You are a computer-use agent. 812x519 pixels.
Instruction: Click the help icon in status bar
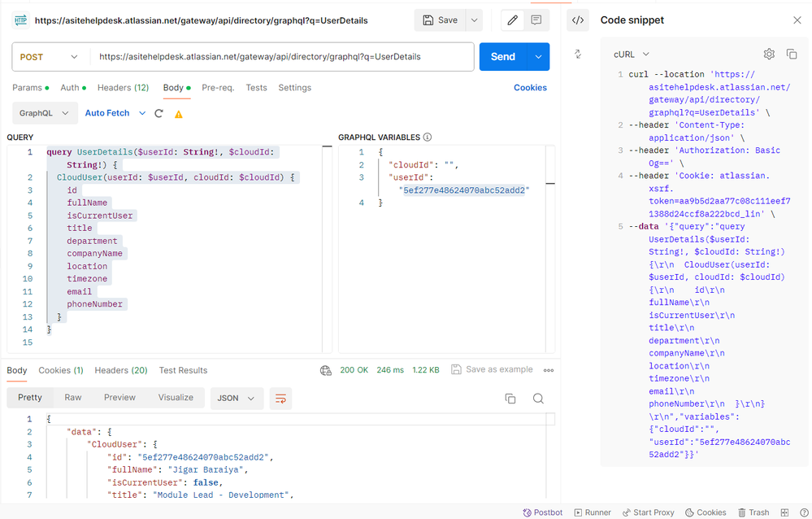(804, 512)
